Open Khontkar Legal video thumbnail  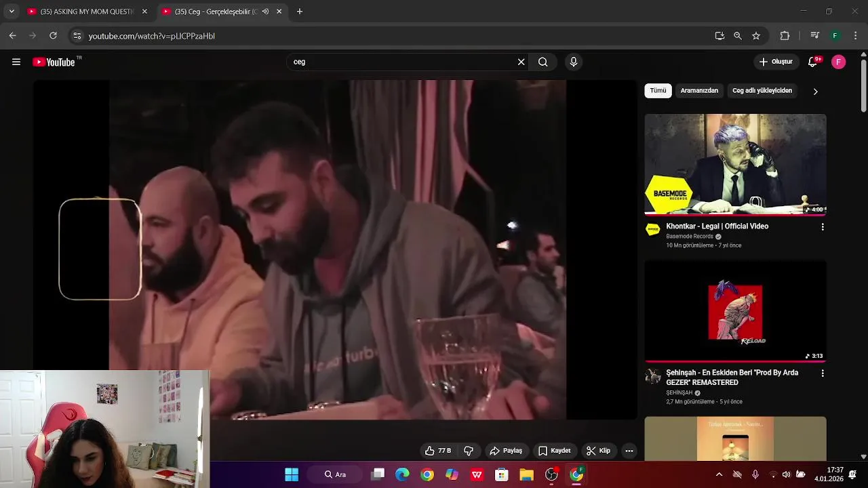735,165
